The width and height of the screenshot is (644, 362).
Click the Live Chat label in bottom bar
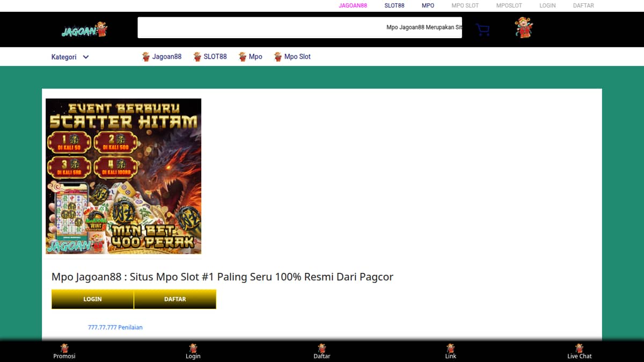coord(580,356)
